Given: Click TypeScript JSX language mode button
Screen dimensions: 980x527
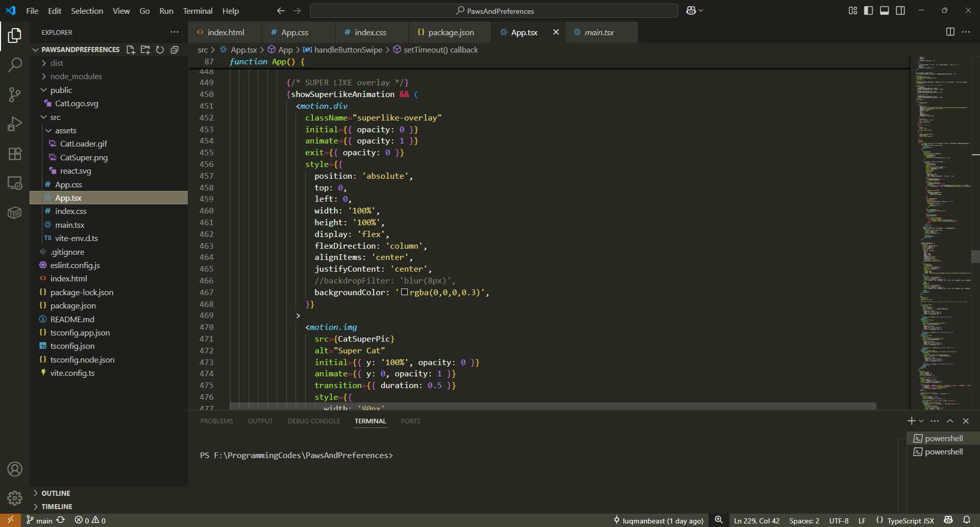Looking at the screenshot, I should [910, 520].
